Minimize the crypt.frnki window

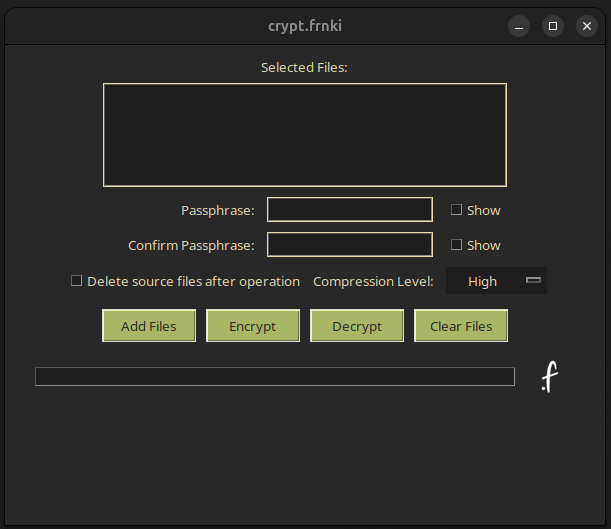pos(518,26)
